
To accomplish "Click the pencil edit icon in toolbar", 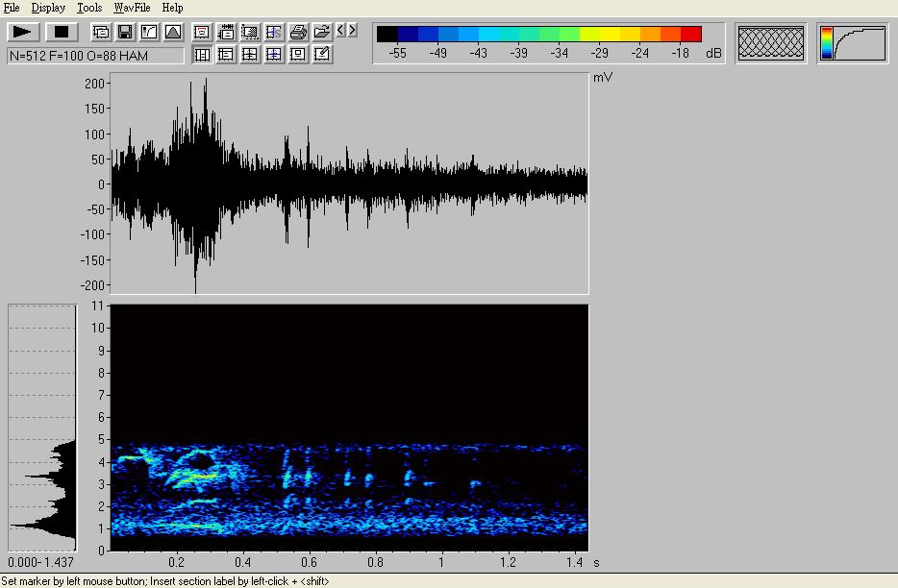I will pyautogui.click(x=322, y=55).
